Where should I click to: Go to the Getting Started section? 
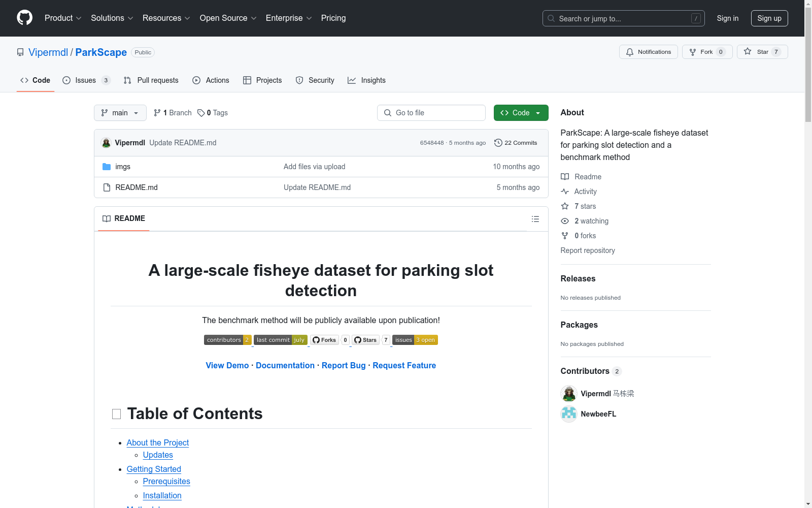(x=154, y=469)
